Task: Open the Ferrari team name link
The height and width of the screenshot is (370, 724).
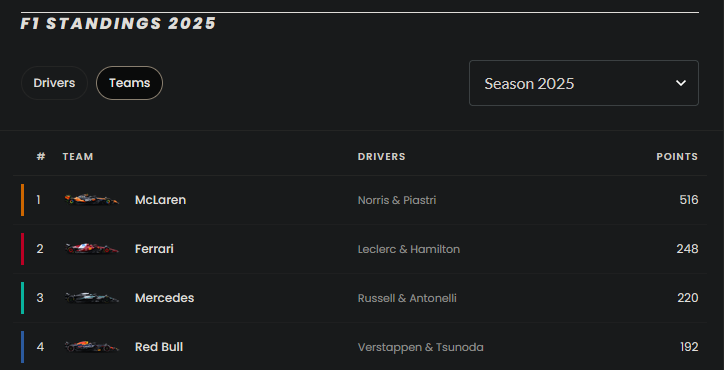Action: click(154, 249)
